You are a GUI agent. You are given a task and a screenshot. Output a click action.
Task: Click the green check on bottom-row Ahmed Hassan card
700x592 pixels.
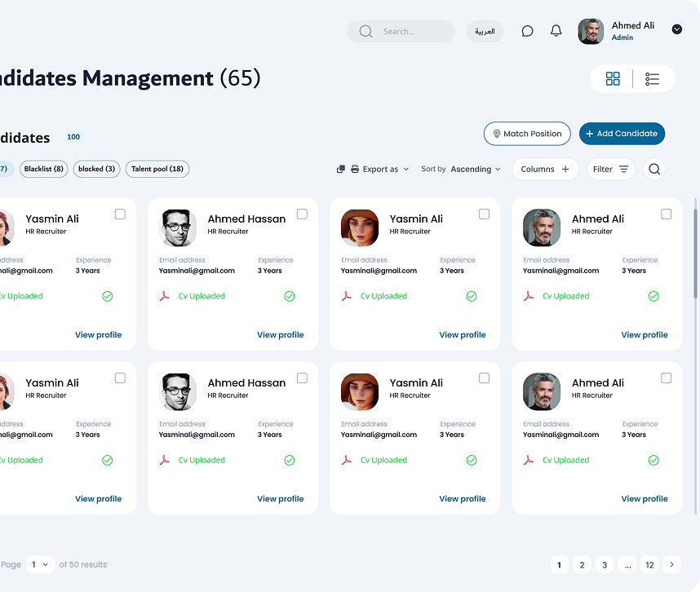point(290,460)
